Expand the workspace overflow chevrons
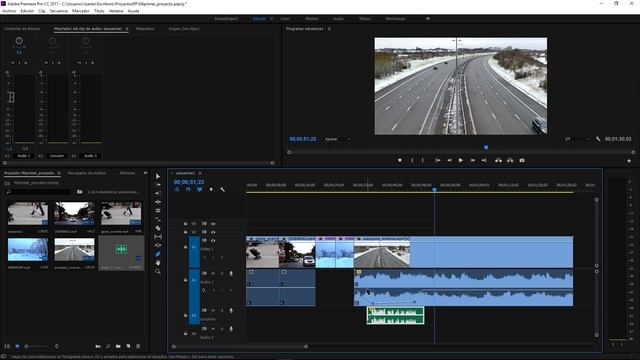This screenshot has height=360, width=640. pyautogui.click(x=428, y=19)
